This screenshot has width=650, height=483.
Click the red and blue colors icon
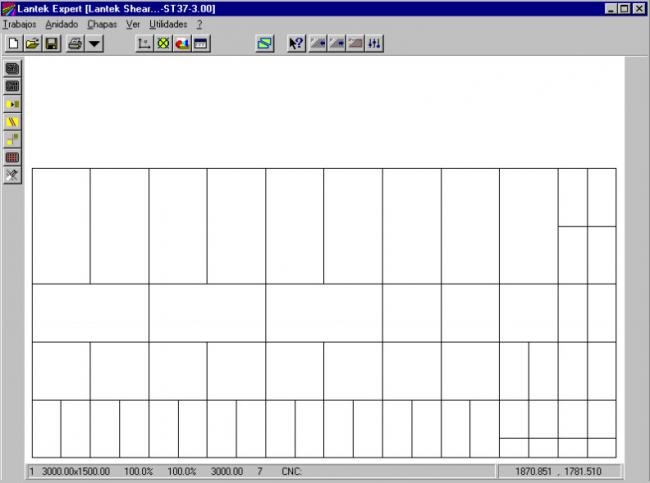coord(182,44)
